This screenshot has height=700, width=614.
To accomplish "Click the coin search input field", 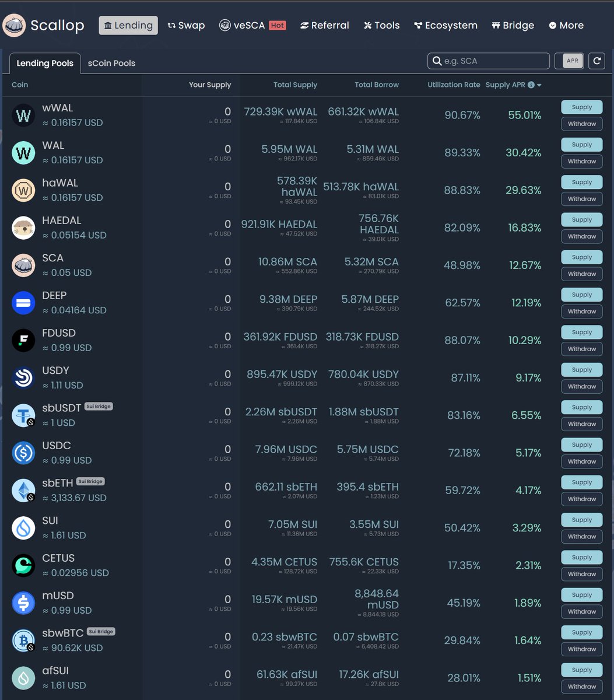I will [x=489, y=61].
